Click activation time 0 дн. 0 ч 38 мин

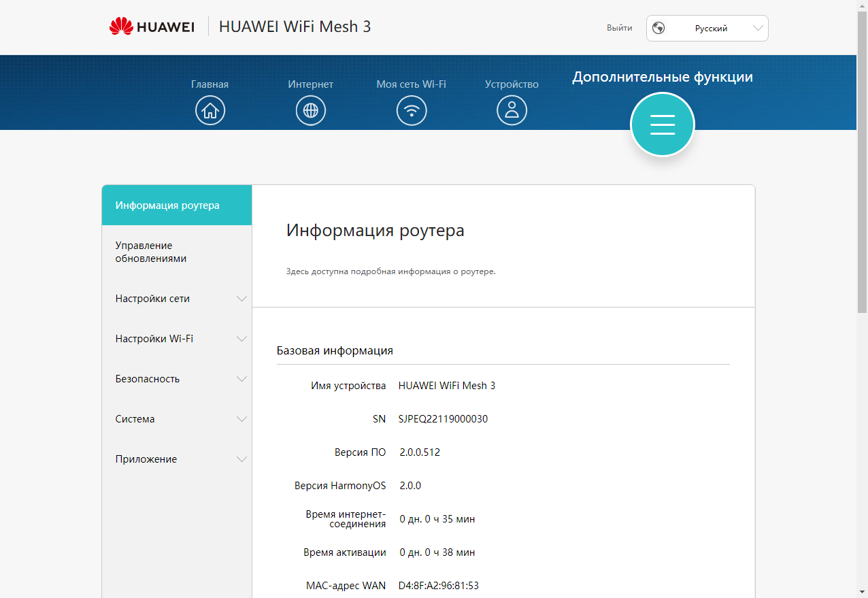437,552
